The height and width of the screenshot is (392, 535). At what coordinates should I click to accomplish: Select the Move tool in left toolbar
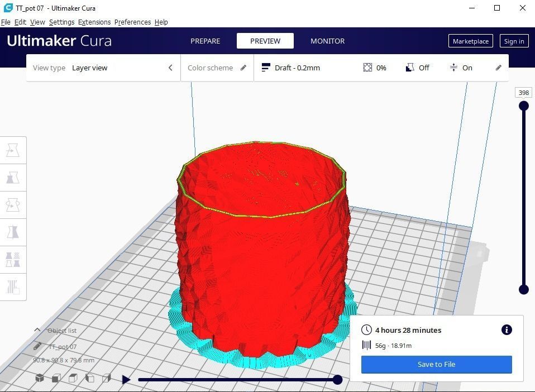coord(13,150)
